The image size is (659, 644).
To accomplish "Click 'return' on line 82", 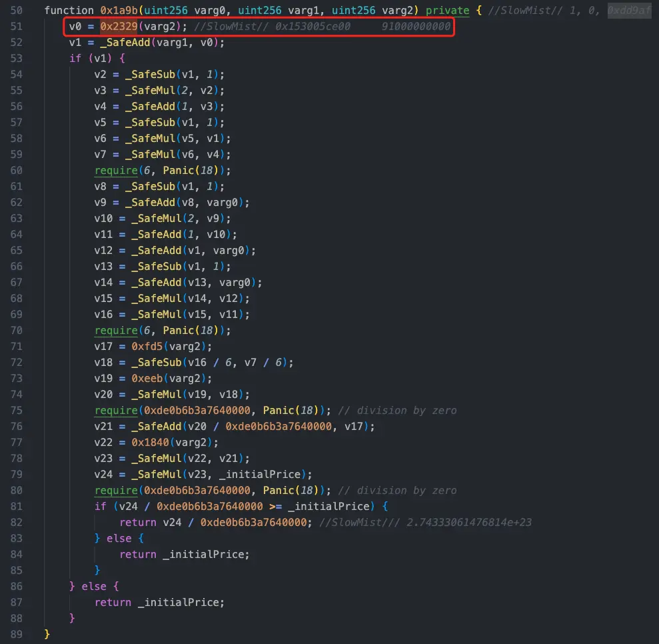I will coord(138,522).
